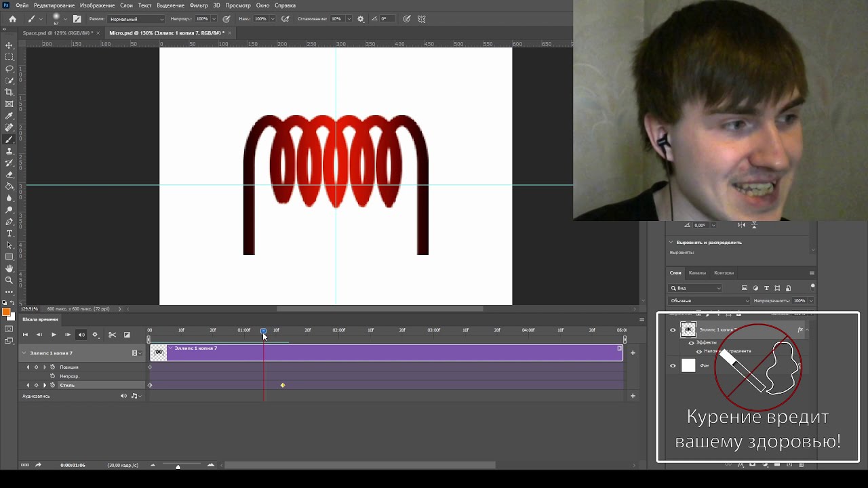Click the yellow Стиль keyframe diamond

(x=283, y=385)
